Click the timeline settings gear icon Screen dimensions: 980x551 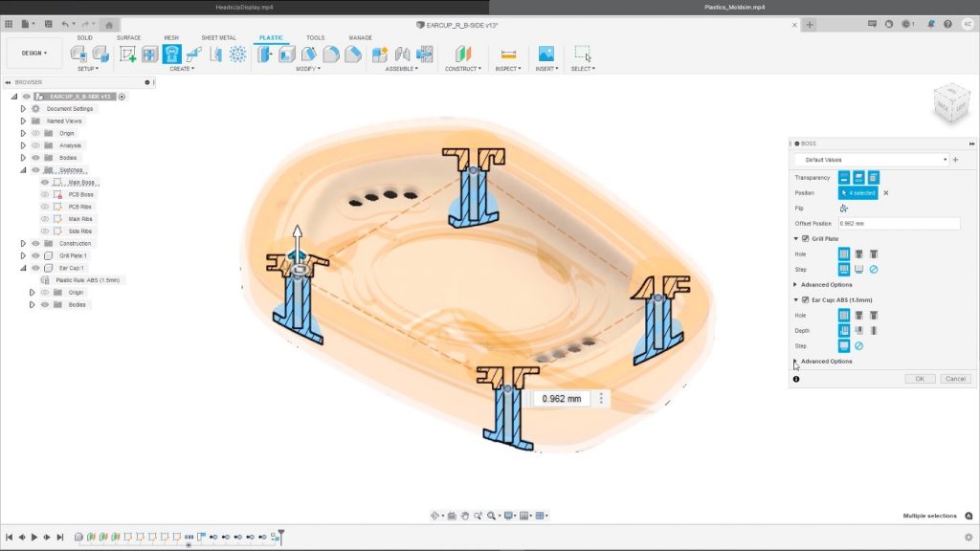click(968, 538)
